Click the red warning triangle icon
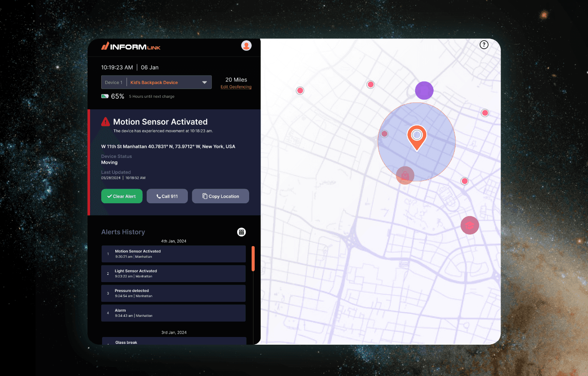 coord(106,122)
